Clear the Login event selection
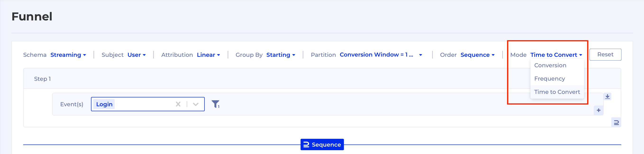 pyautogui.click(x=178, y=104)
